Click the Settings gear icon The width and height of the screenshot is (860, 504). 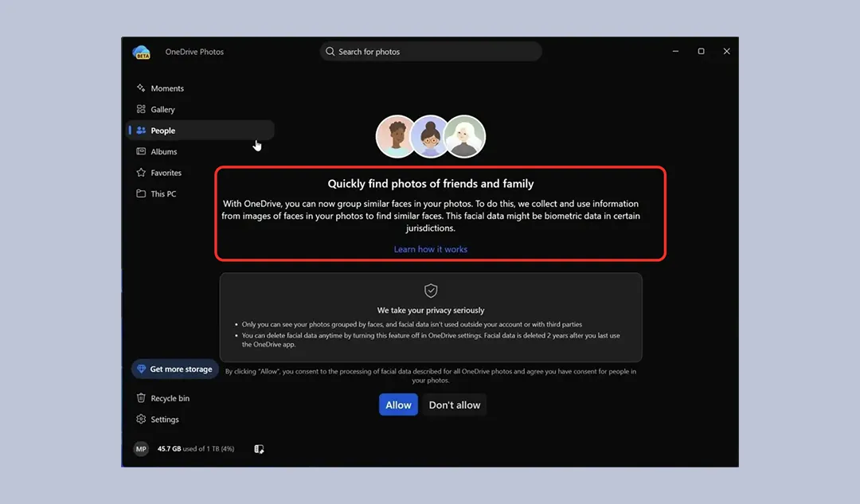tap(141, 419)
